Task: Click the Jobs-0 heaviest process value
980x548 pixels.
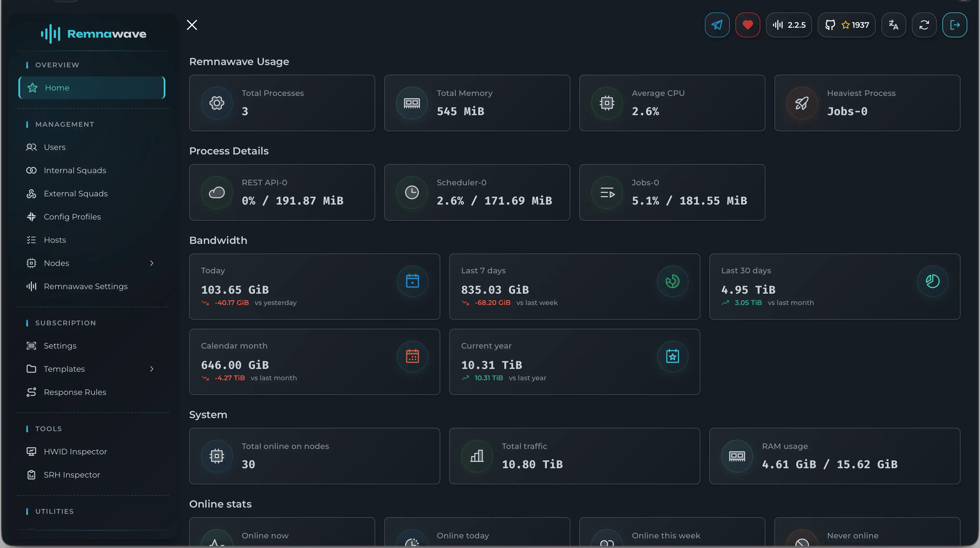Action: point(847,111)
